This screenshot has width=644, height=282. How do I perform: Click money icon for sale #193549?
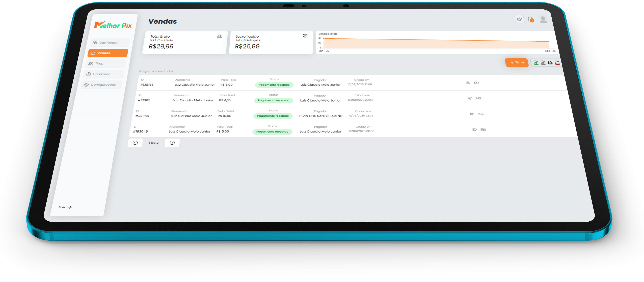(483, 130)
